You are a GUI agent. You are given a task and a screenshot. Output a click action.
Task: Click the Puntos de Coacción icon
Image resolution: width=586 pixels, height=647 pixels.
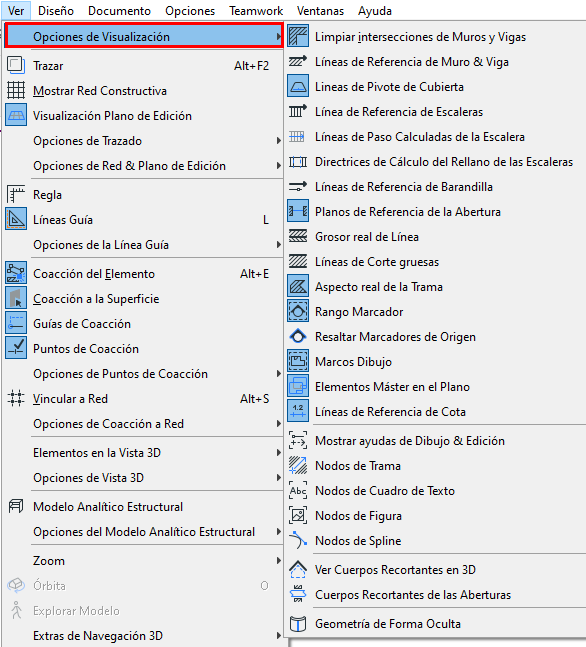click(16, 348)
